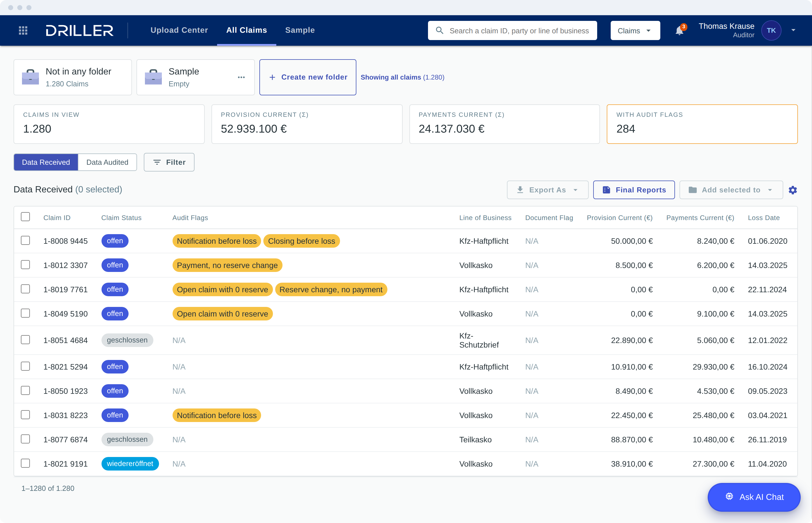Click geschlossen badge on claim 1-8051 4684

point(127,340)
